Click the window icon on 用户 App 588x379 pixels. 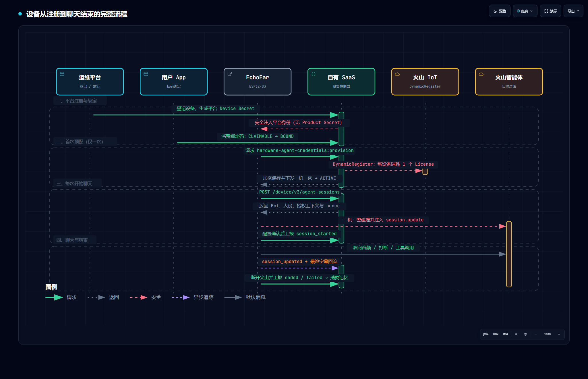coord(146,74)
